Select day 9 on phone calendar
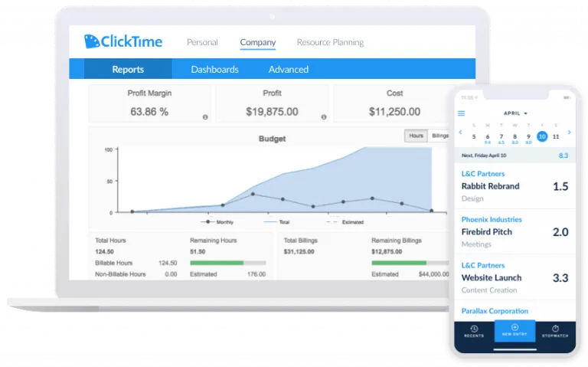Viewport: 588px width, 367px height. [x=528, y=138]
